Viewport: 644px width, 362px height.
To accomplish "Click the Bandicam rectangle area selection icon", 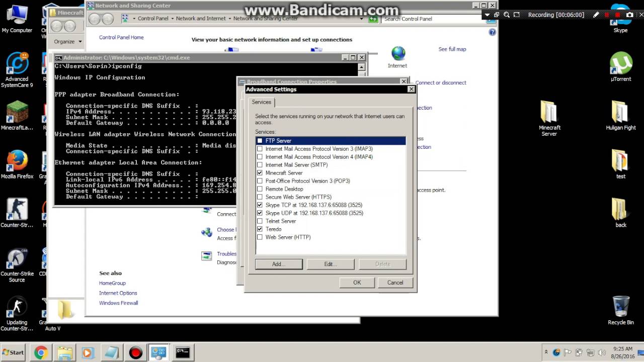I will coord(517,15).
